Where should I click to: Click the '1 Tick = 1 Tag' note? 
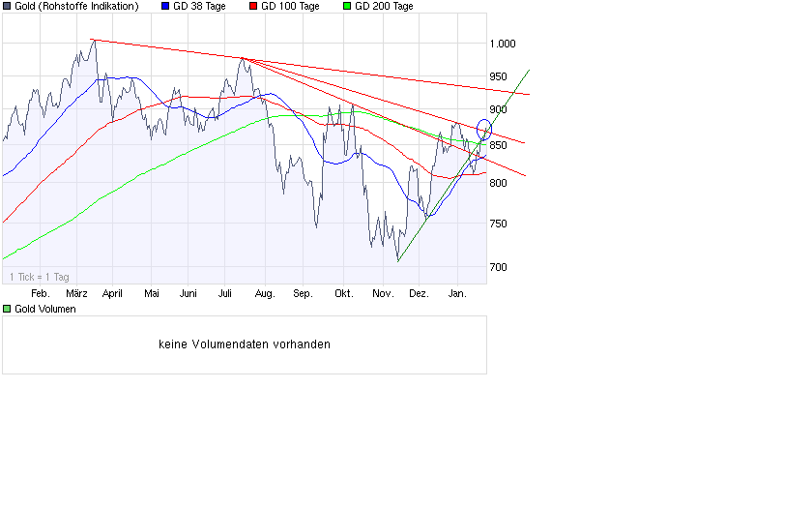40,277
